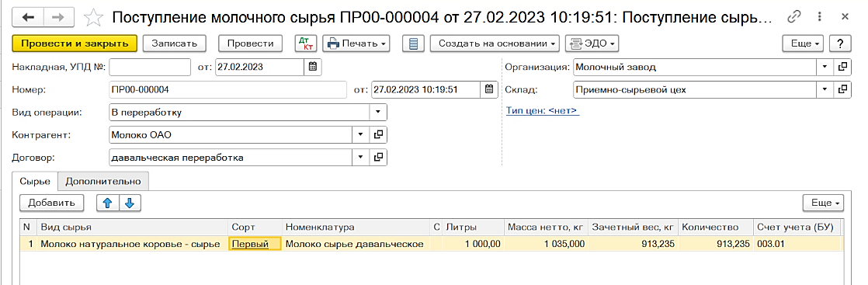Image resolution: width=868 pixels, height=285 pixels.
Task: Open calendar for Номер date
Action: point(488,89)
